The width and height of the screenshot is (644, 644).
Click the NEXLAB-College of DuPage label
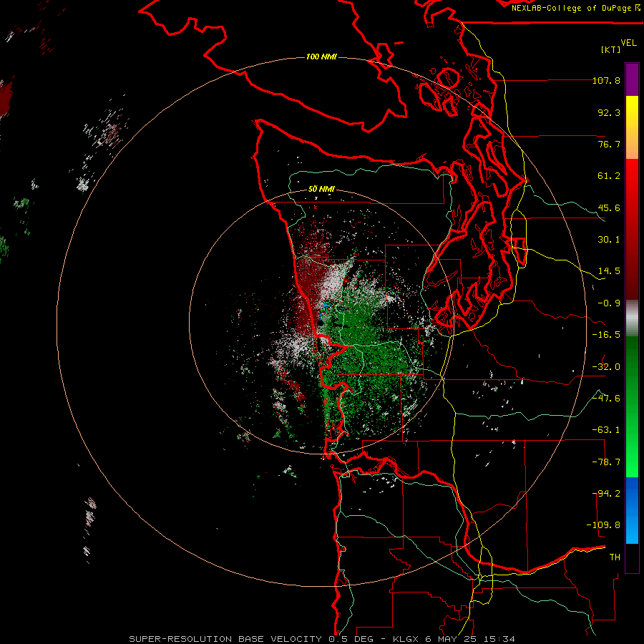[575, 8]
